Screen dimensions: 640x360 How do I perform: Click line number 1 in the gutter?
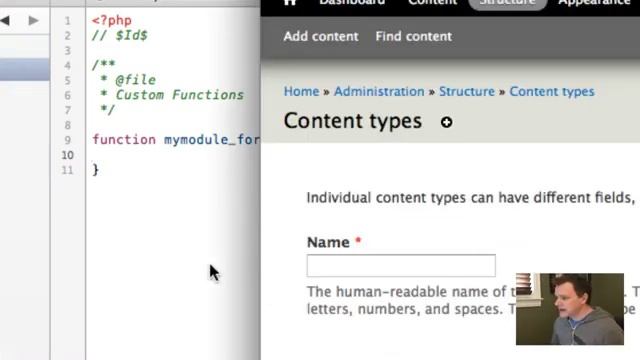click(x=68, y=21)
